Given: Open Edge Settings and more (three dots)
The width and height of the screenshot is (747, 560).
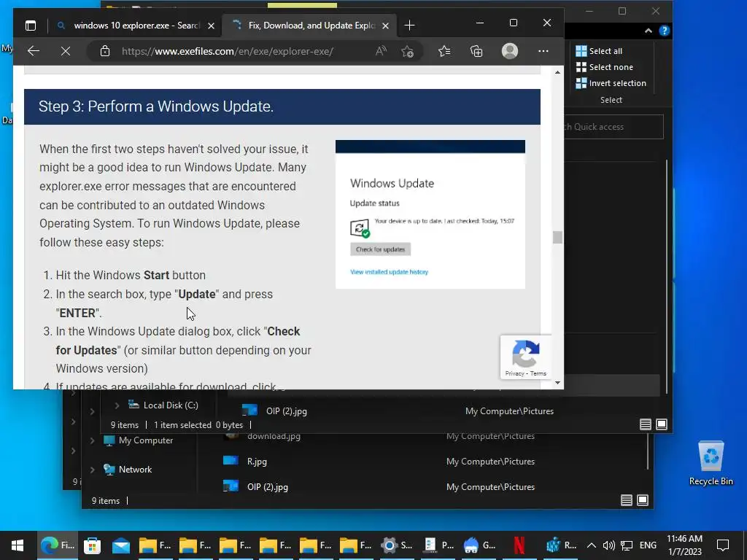Looking at the screenshot, I should click(x=543, y=51).
